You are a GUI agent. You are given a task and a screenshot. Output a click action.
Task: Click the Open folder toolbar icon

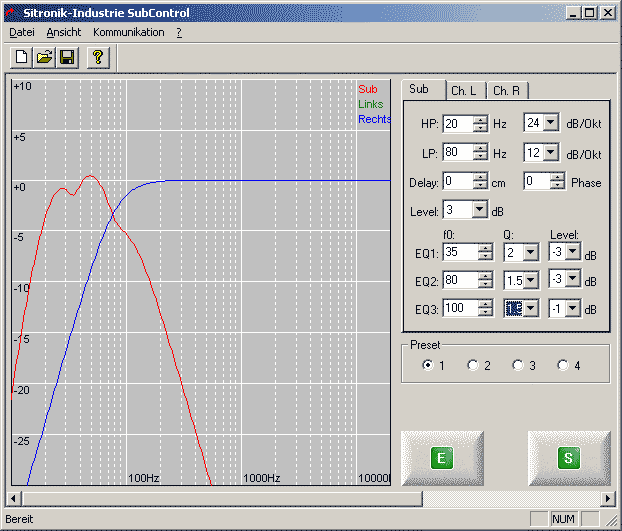pyautogui.click(x=44, y=58)
